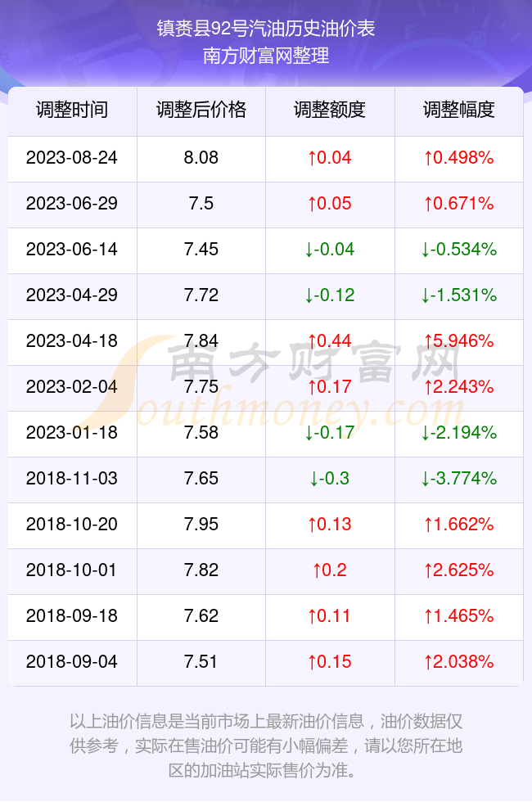
Task: Select the 2018-09-04 date cell
Action: pos(72,661)
